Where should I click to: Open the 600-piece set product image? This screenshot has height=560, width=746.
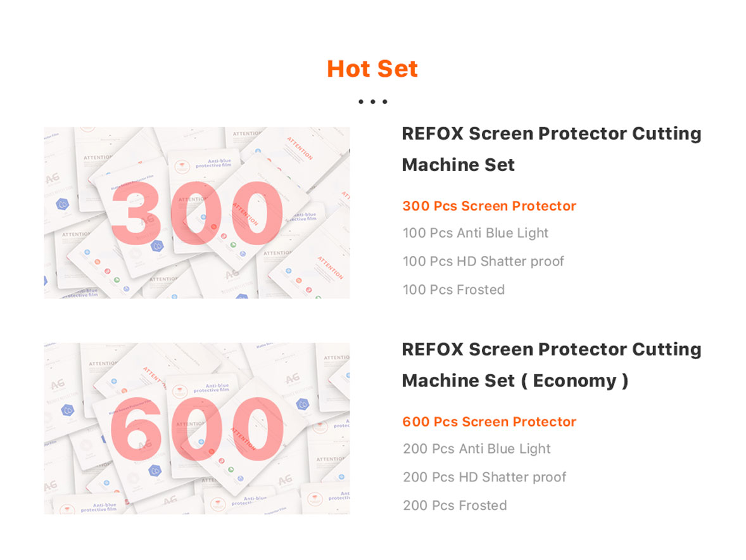(196, 428)
